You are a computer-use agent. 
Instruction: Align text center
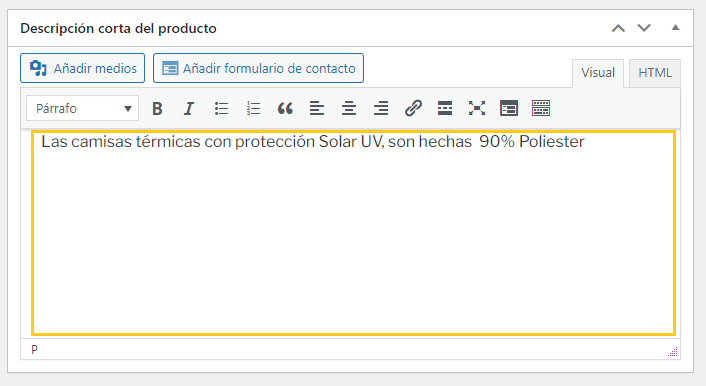point(349,109)
